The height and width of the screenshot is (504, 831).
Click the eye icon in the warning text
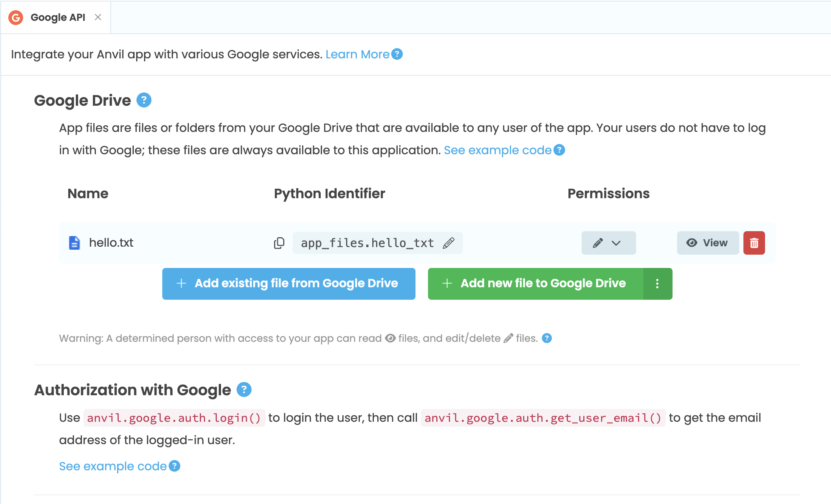click(x=389, y=338)
